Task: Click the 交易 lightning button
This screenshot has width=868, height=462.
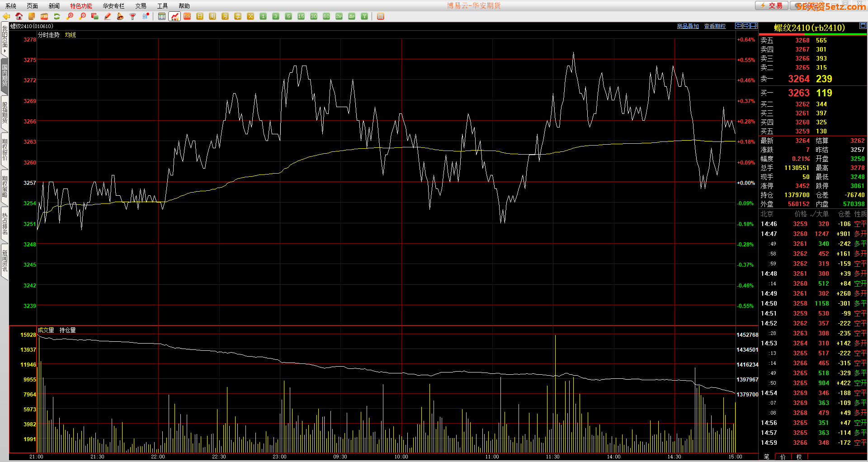Action: coord(771,5)
